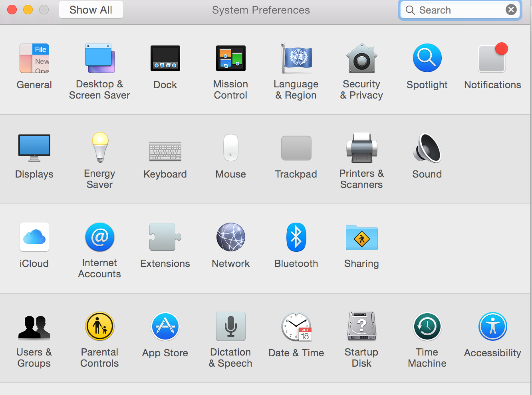Select the Keyboard preferences icon
The image size is (532, 395).
click(165, 151)
